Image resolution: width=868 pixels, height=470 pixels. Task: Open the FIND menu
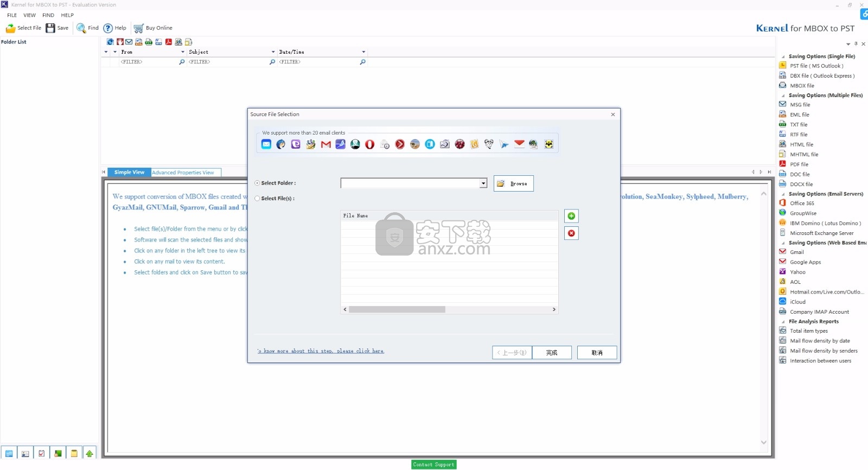pos(48,15)
